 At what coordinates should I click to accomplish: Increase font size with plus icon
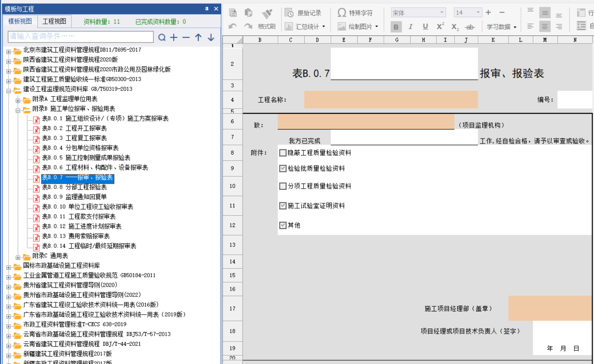pyautogui.click(x=488, y=13)
